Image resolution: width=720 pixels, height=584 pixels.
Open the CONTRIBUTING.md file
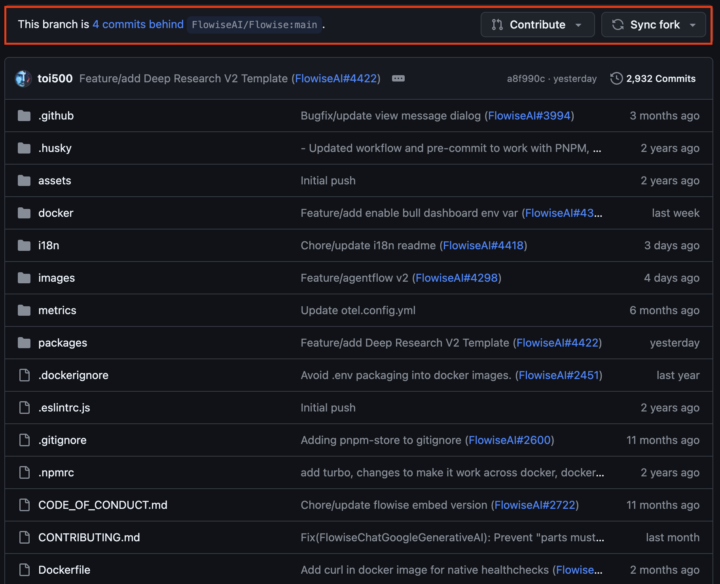(x=89, y=538)
